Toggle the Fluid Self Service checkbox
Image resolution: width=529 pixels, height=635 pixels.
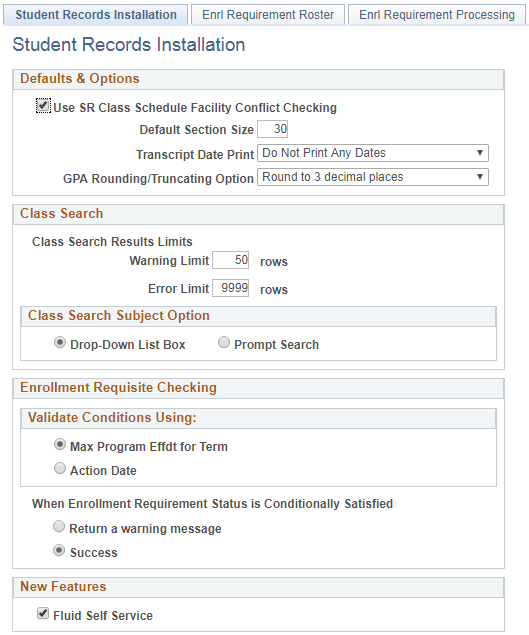click(43, 613)
